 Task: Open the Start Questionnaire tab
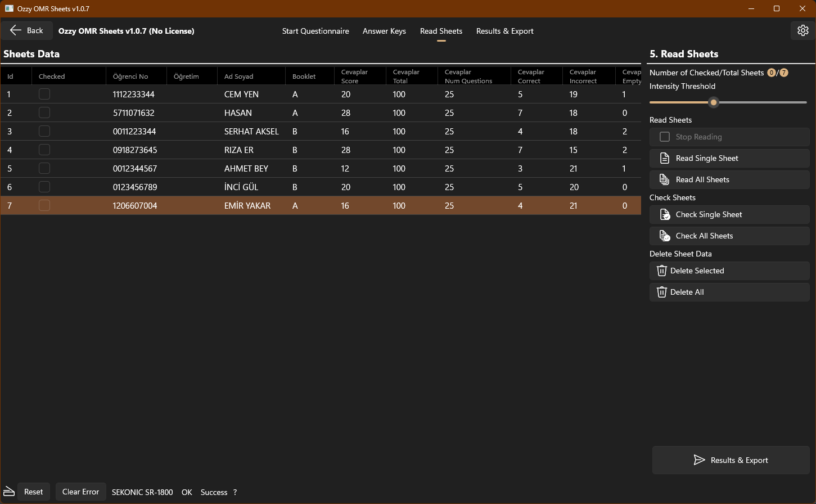pyautogui.click(x=315, y=31)
